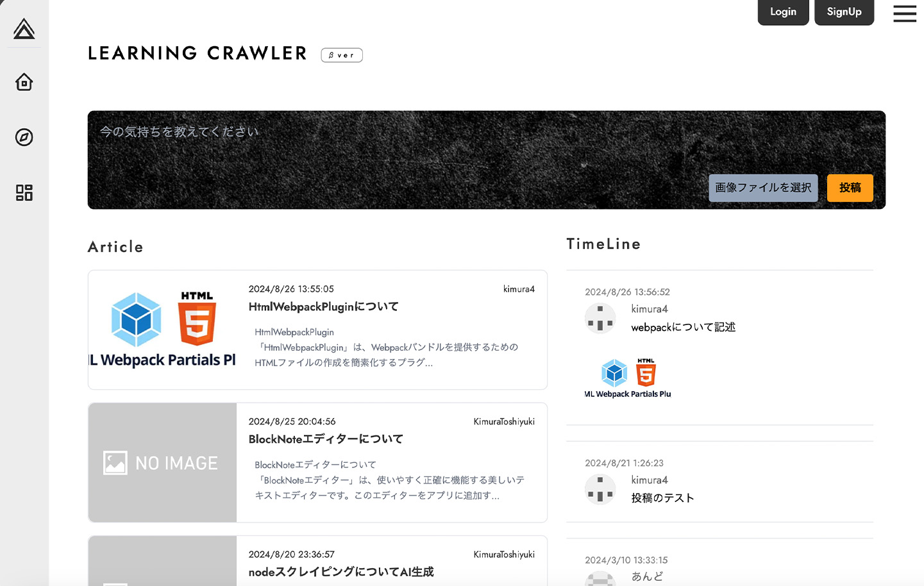Click the Login button

783,12
